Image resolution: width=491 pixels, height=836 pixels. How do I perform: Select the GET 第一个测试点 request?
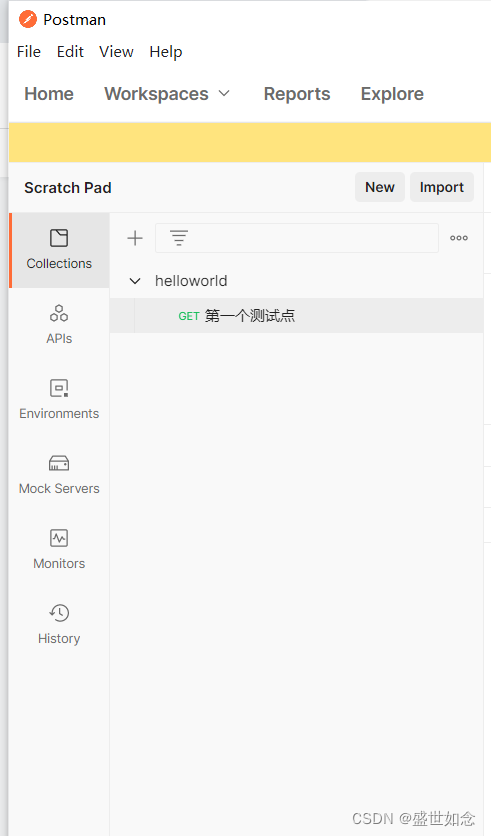296,316
